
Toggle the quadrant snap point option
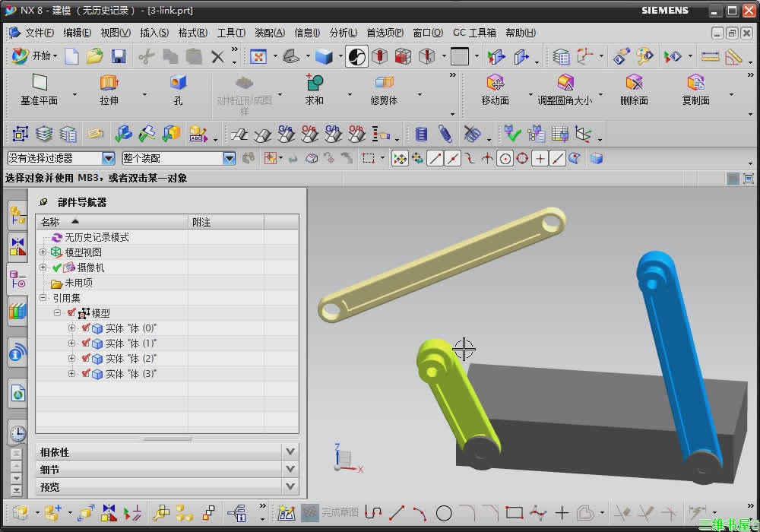coord(522,158)
